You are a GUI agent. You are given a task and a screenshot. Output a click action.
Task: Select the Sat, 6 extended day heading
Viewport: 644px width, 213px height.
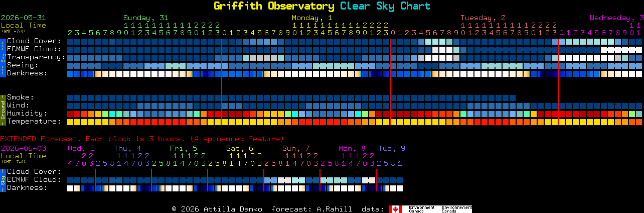click(x=240, y=149)
